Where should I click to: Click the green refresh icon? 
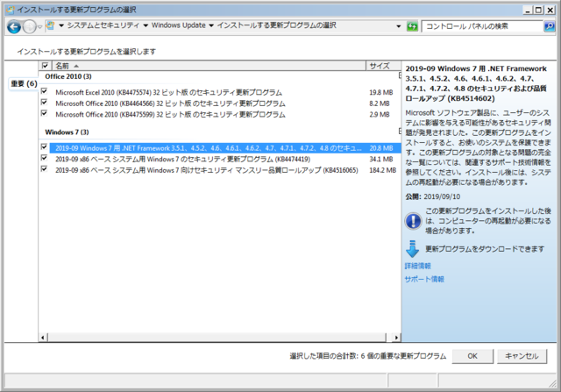coord(412,26)
